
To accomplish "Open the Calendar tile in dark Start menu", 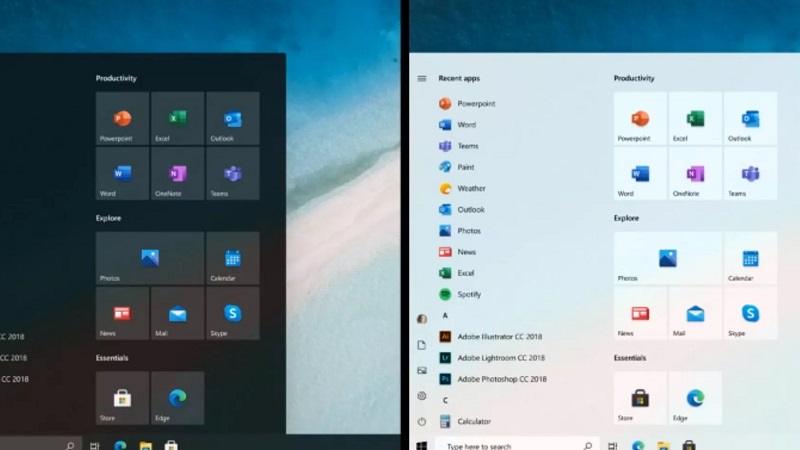I will [x=232, y=259].
